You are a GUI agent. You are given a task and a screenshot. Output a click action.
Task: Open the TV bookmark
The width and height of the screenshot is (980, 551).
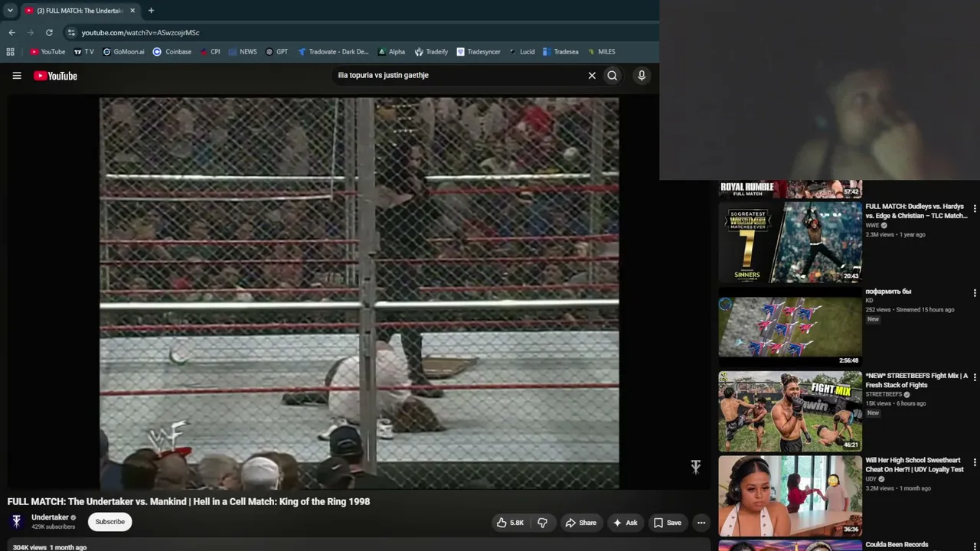[83, 52]
